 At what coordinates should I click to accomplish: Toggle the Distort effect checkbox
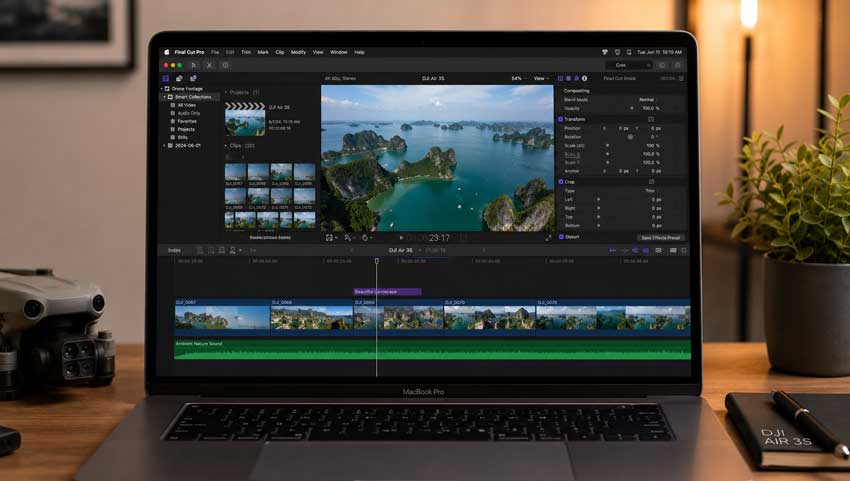pos(561,237)
